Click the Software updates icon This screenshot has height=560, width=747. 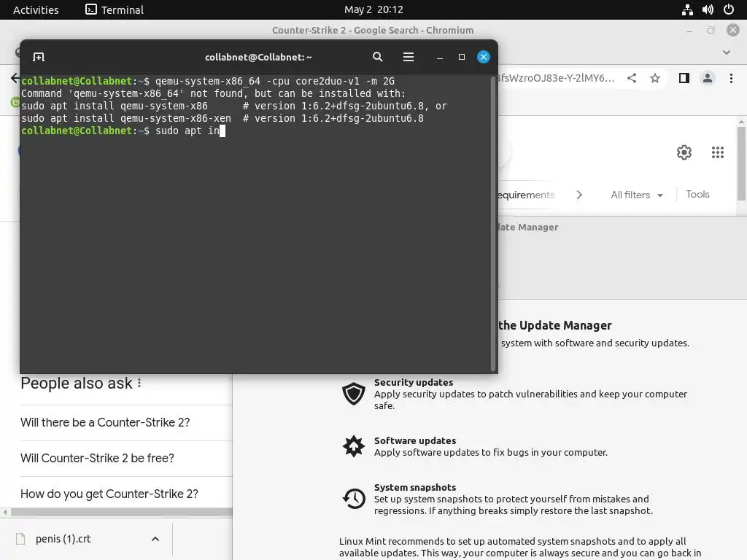tap(354, 446)
